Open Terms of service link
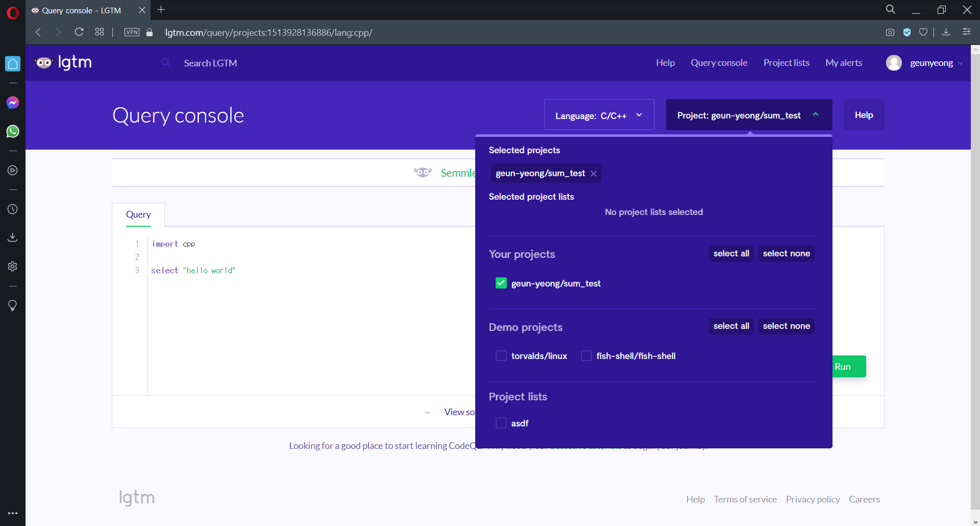 pos(745,499)
